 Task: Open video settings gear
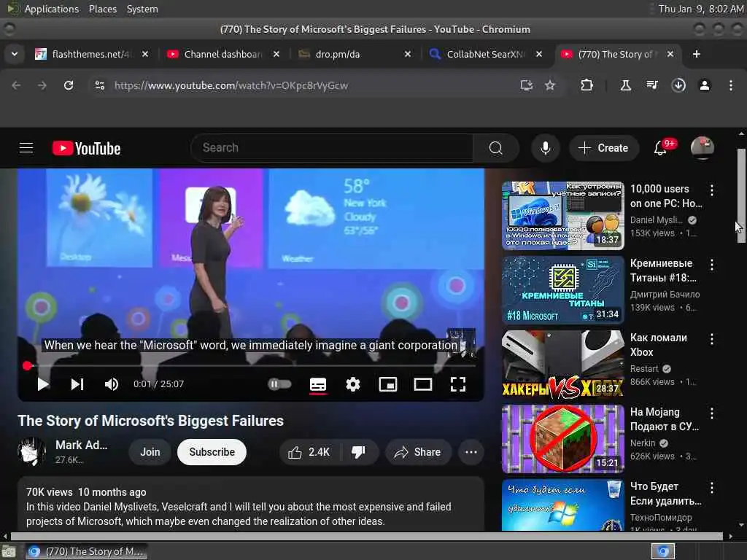point(353,384)
